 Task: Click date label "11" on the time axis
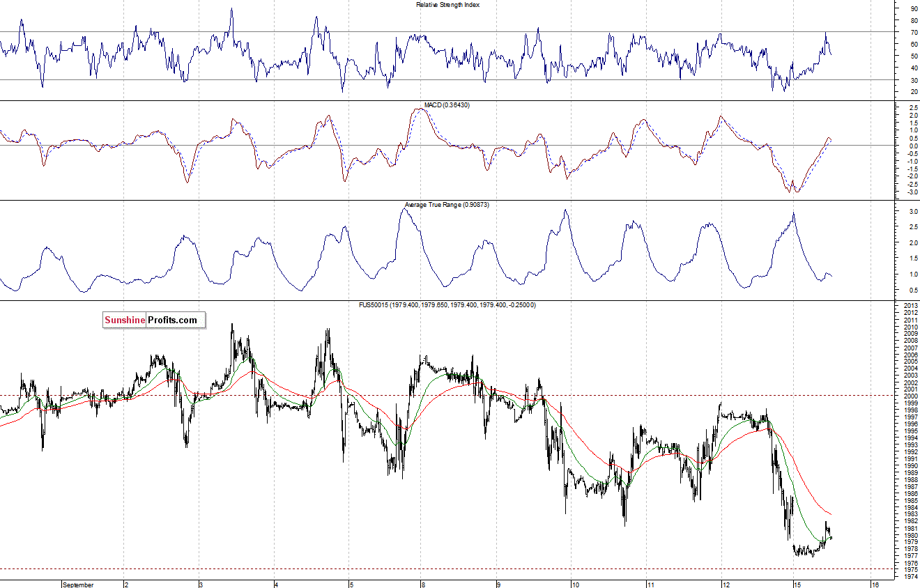[x=650, y=585]
